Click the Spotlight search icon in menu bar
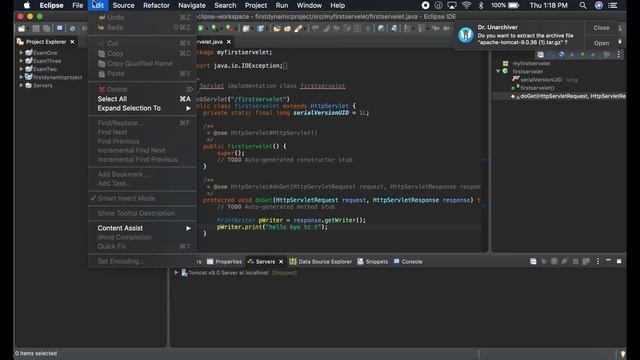Screen dimensions: 640x360 (x=583, y=5)
